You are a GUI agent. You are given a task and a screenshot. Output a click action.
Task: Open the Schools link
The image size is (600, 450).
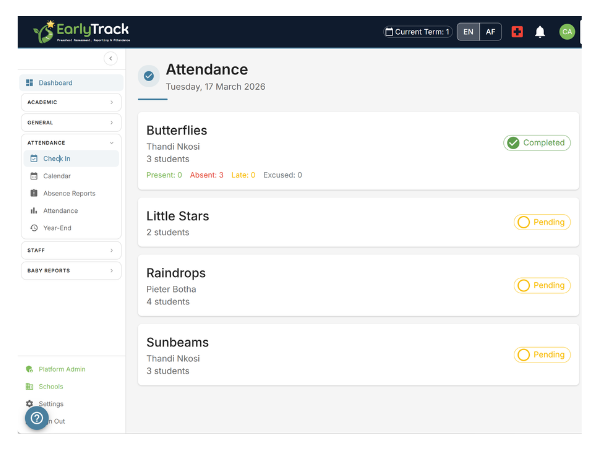51,386
